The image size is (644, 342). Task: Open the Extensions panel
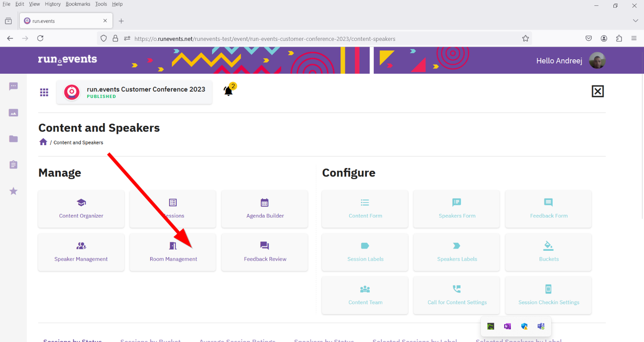click(619, 39)
